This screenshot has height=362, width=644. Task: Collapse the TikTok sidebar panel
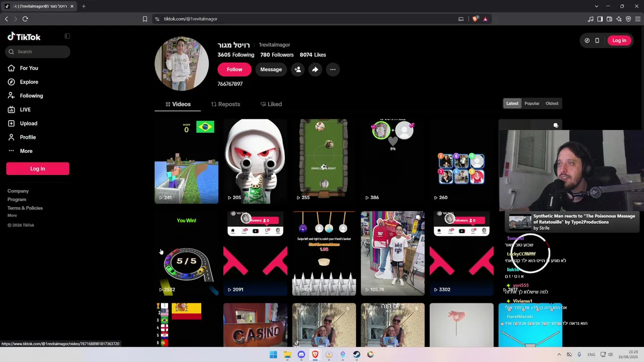(67, 36)
